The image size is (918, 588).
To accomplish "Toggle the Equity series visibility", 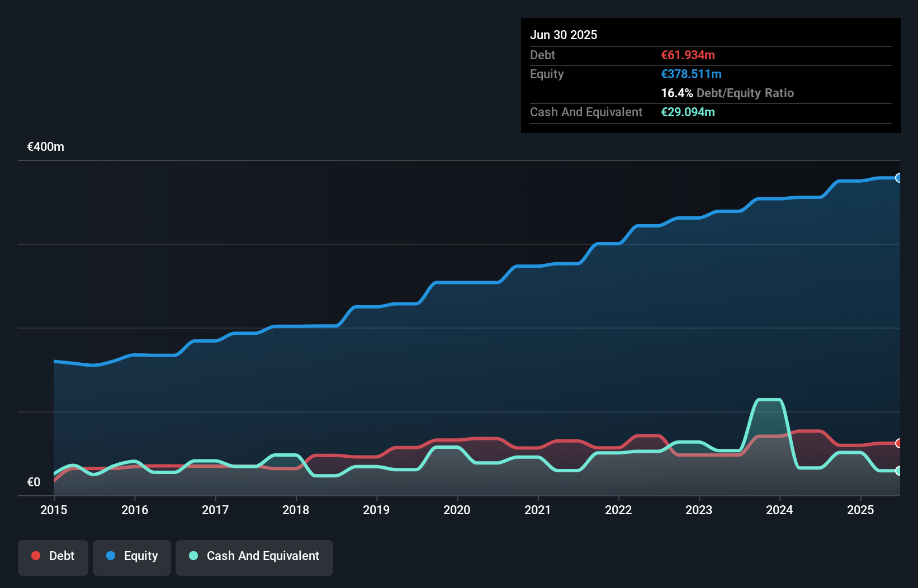I will click(x=131, y=557).
